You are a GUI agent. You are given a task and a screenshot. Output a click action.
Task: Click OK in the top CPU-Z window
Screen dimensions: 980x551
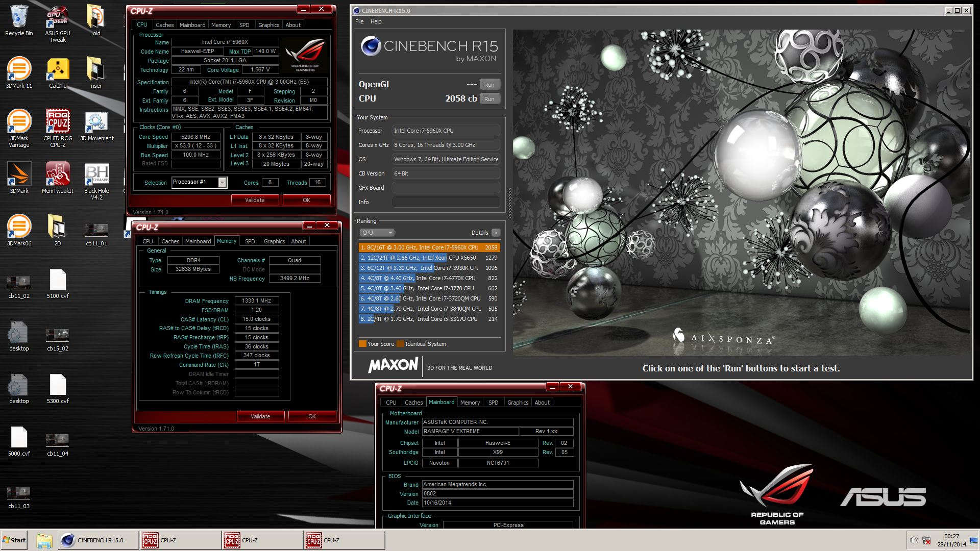tap(306, 200)
